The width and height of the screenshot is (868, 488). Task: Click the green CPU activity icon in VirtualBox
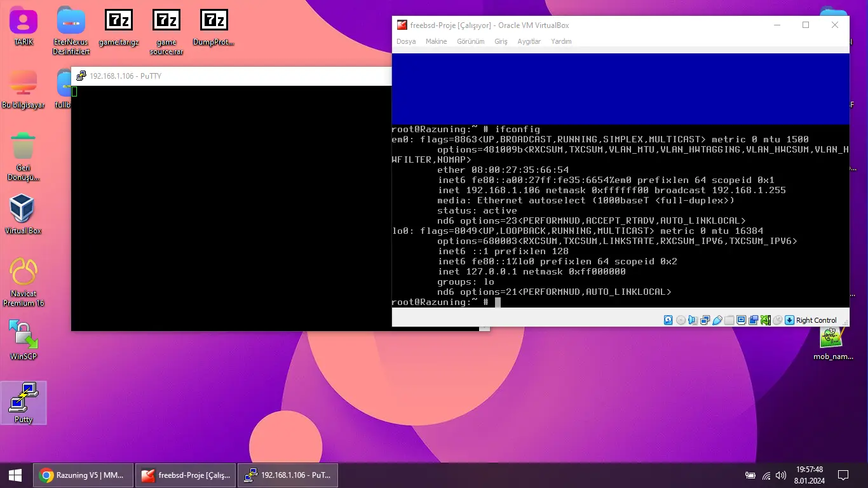(766, 320)
